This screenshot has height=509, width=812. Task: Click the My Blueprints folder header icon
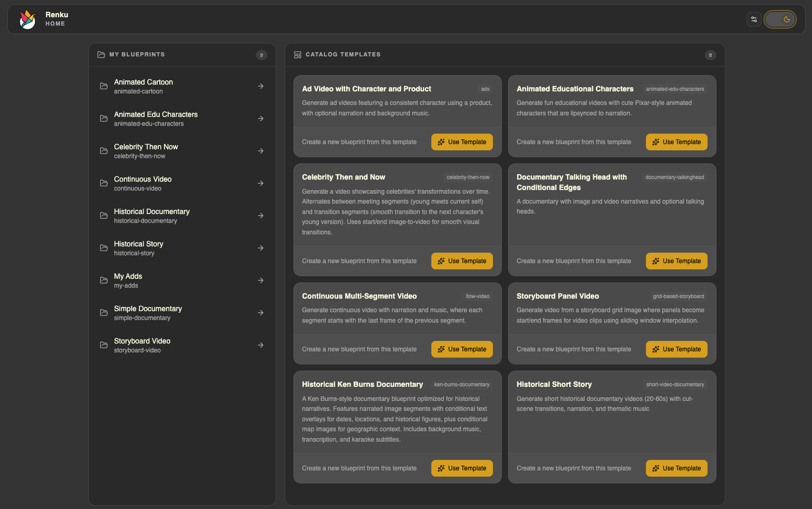(x=101, y=55)
